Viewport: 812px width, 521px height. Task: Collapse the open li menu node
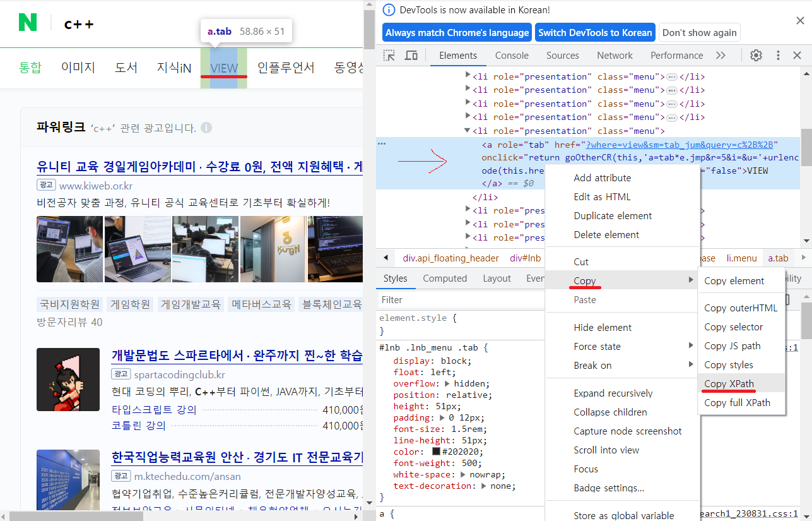pyautogui.click(x=468, y=131)
